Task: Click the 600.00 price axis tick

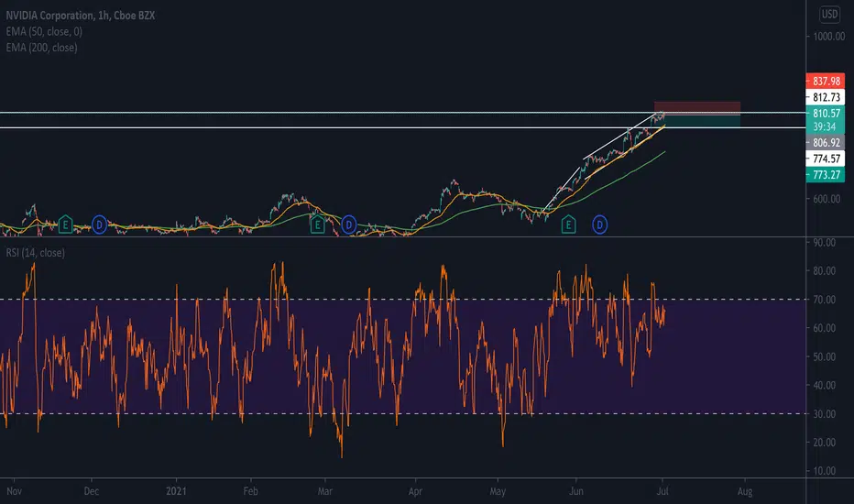Action: point(827,199)
